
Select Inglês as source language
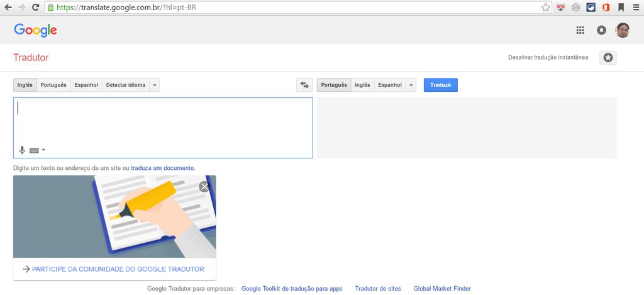pyautogui.click(x=25, y=85)
